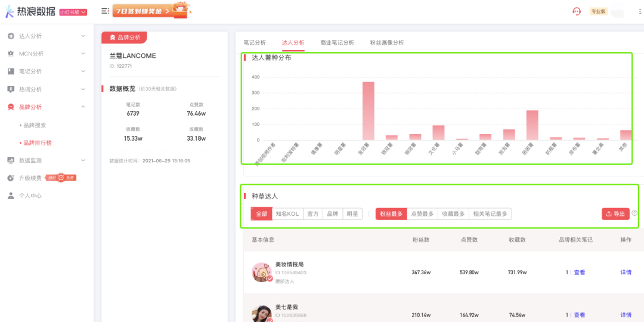
Task: Open the 7日签到赚奖金 banner
Action: pos(152,11)
